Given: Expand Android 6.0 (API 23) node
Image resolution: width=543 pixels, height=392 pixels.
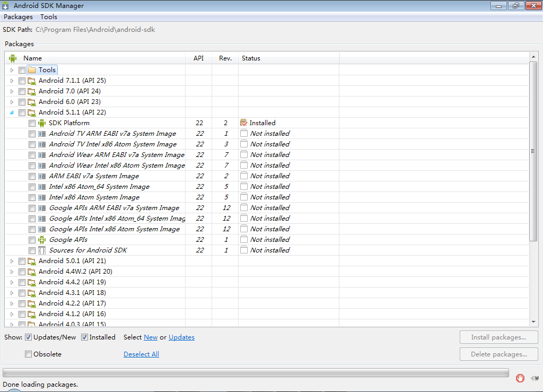Looking at the screenshot, I should point(12,102).
